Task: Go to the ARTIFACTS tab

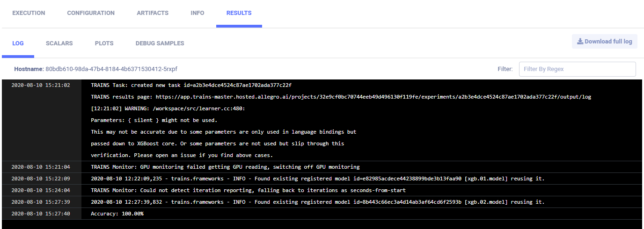Action: click(x=153, y=13)
